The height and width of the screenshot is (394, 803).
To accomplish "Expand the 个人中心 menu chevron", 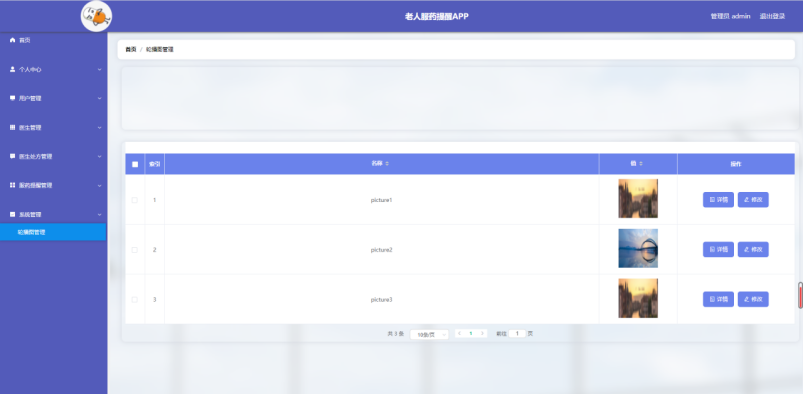I will pyautogui.click(x=99, y=69).
